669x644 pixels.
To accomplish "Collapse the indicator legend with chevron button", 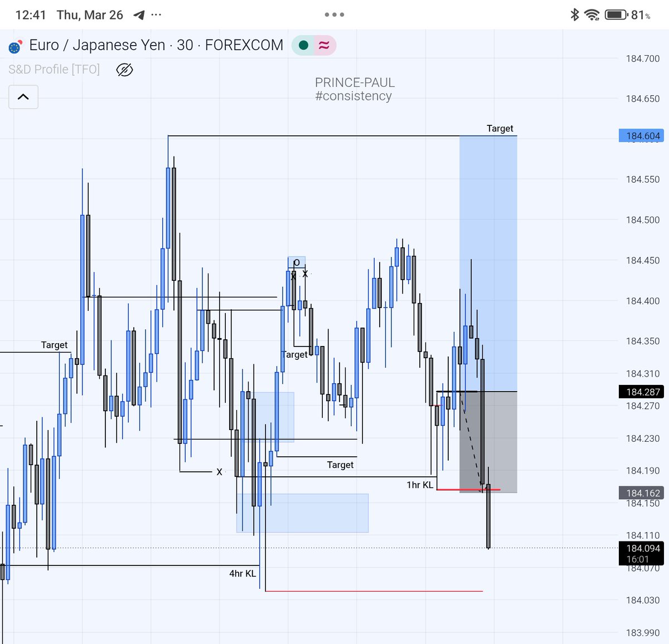I will click(x=23, y=97).
